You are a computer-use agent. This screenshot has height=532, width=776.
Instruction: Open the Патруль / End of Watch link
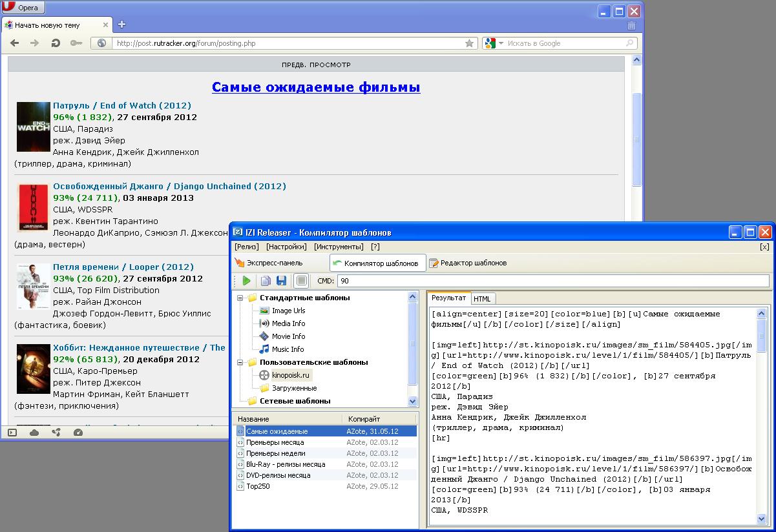tap(122, 105)
